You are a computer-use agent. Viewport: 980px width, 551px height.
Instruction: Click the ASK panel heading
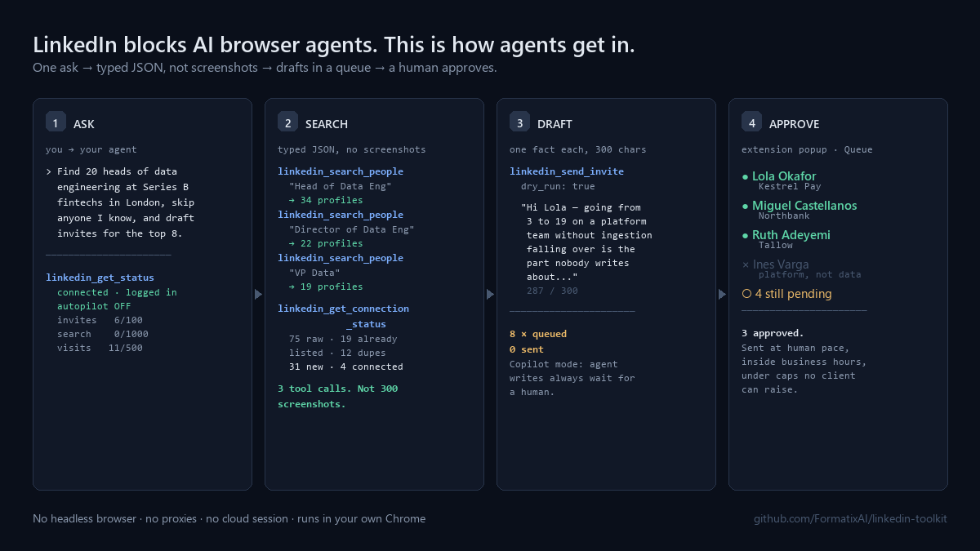(84, 124)
